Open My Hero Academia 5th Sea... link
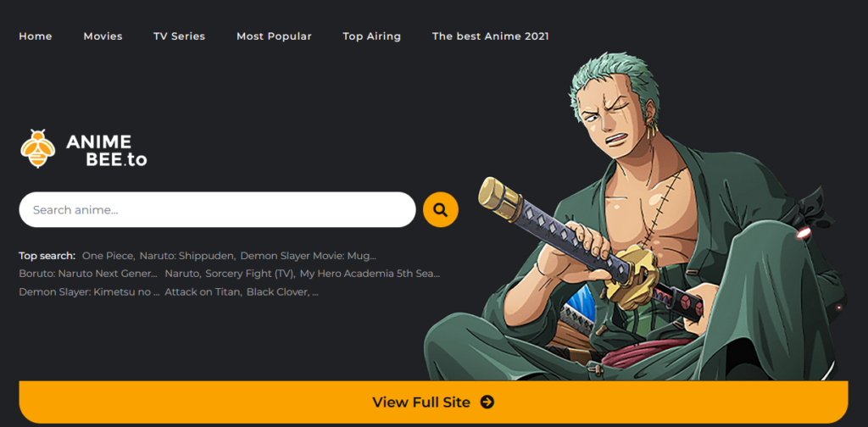 click(370, 274)
